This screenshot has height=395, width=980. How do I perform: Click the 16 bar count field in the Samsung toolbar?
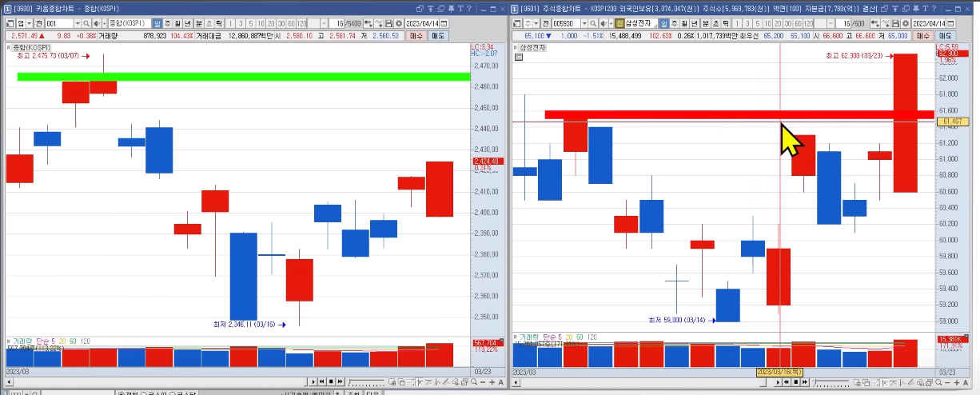tap(843, 23)
